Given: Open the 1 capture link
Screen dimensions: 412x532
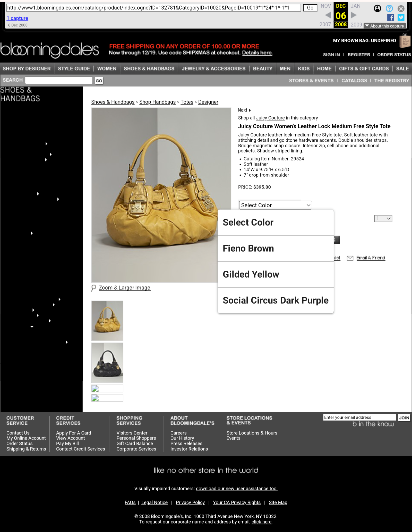Looking at the screenshot, I should [17, 18].
